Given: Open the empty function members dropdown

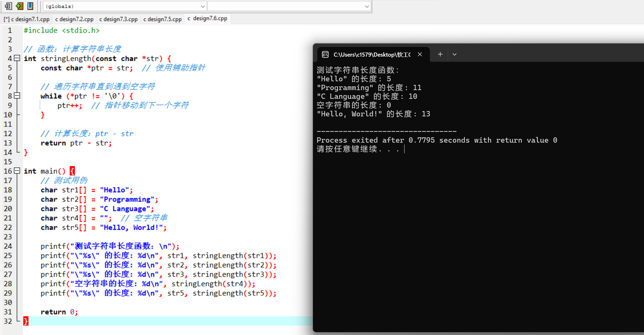Looking at the screenshot, I should pyautogui.click(x=289, y=6).
